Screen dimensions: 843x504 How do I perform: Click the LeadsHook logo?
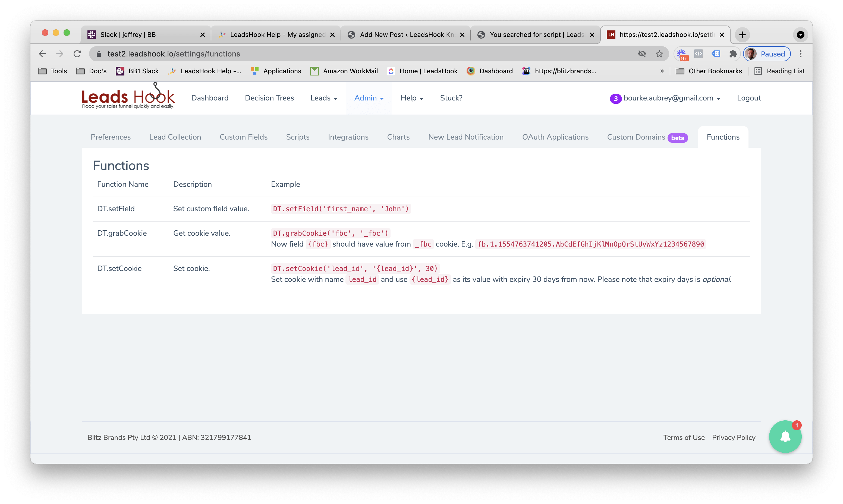point(128,96)
